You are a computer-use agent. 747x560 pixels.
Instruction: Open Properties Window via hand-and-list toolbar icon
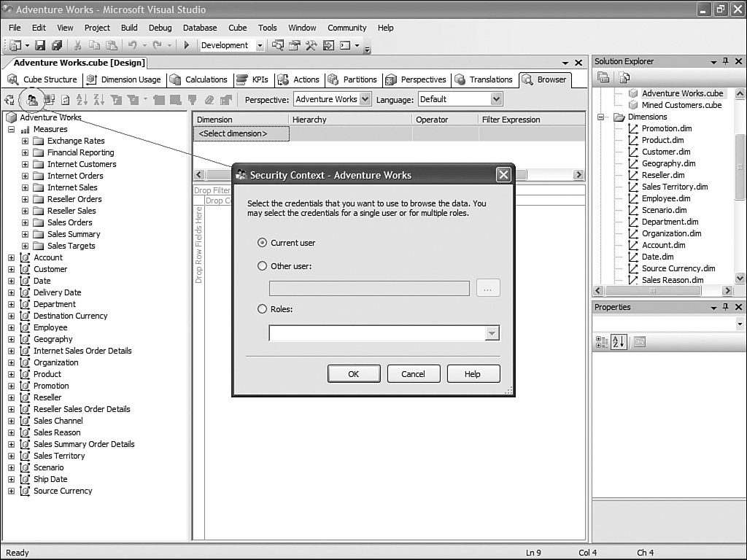(x=295, y=45)
